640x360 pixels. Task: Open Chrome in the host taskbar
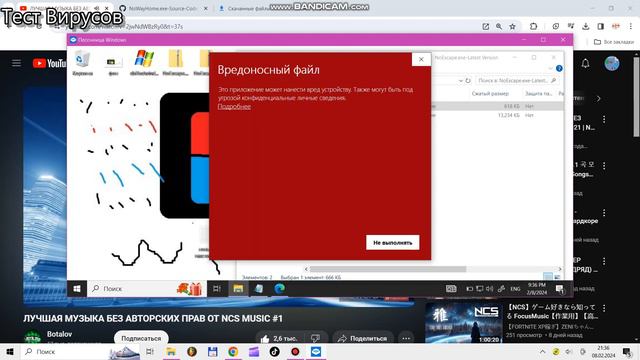coord(233,351)
